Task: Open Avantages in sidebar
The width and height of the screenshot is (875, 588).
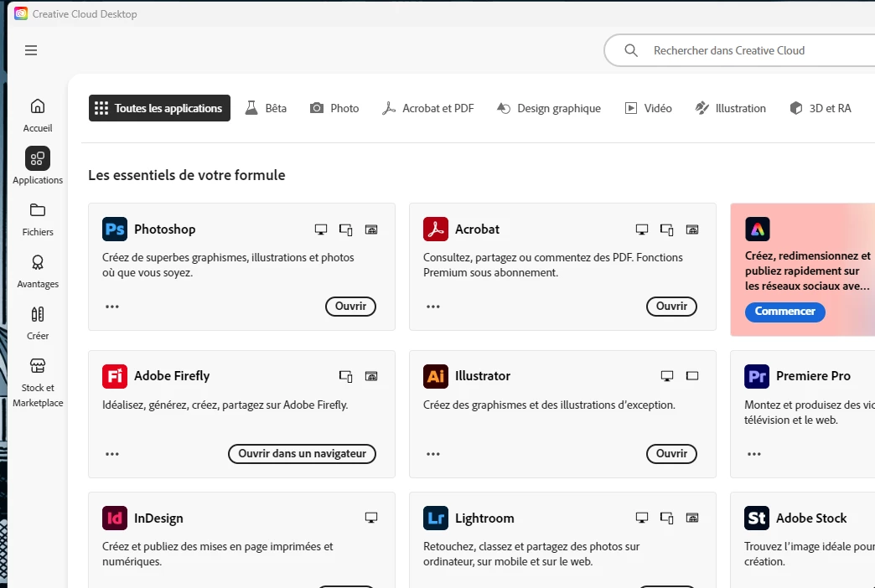Action: (x=38, y=271)
